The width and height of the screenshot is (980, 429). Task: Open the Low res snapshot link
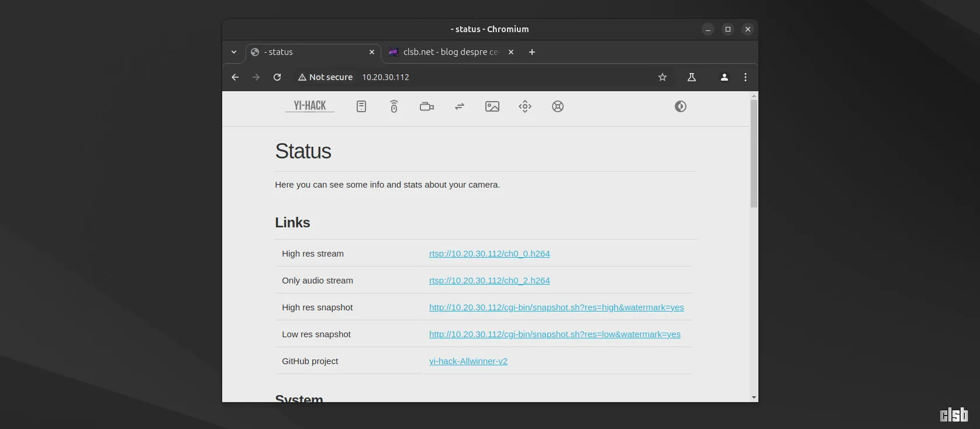tap(555, 334)
